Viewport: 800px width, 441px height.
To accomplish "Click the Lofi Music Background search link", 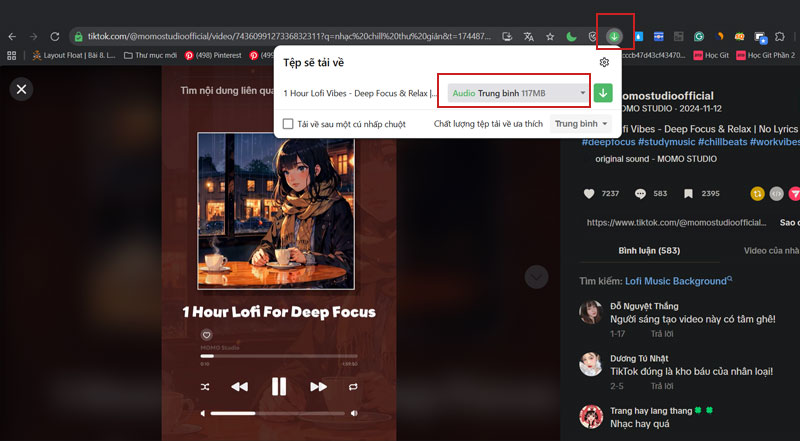I will coord(678,281).
